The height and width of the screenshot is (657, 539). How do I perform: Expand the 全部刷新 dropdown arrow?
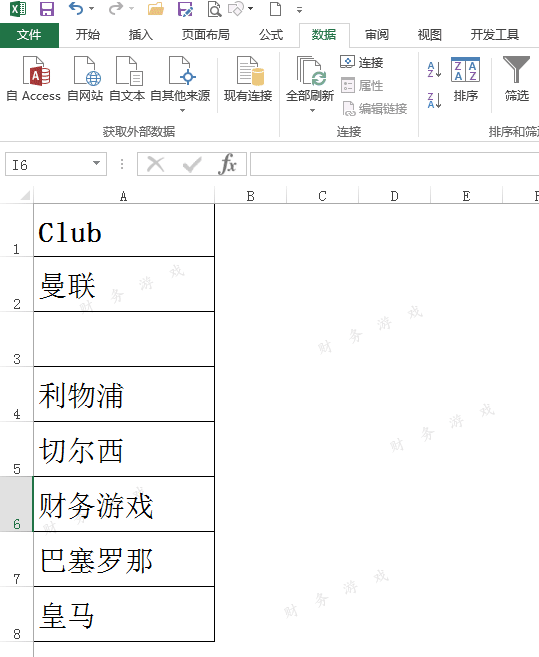coord(312,111)
